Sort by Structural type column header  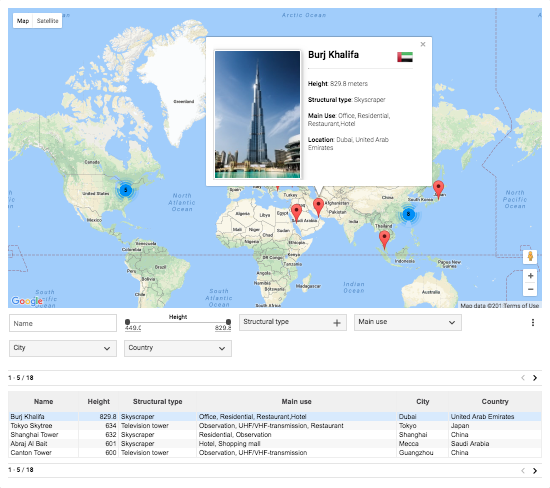point(157,402)
